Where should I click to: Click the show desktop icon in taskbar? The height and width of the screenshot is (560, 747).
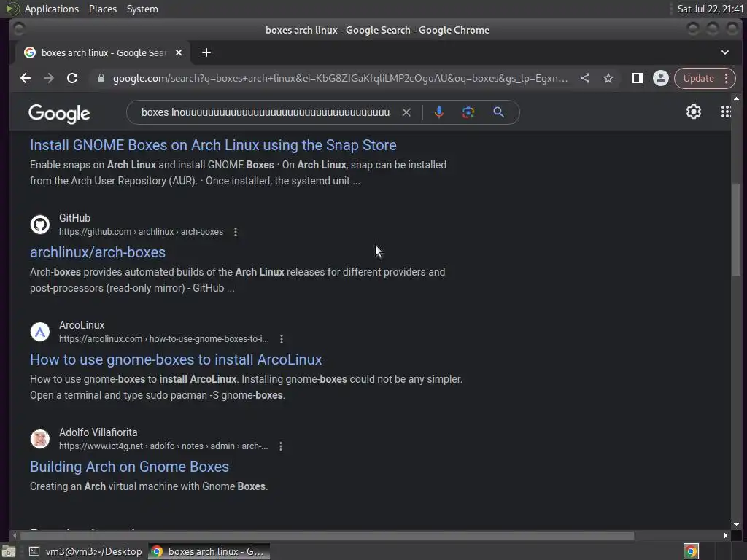click(9, 551)
